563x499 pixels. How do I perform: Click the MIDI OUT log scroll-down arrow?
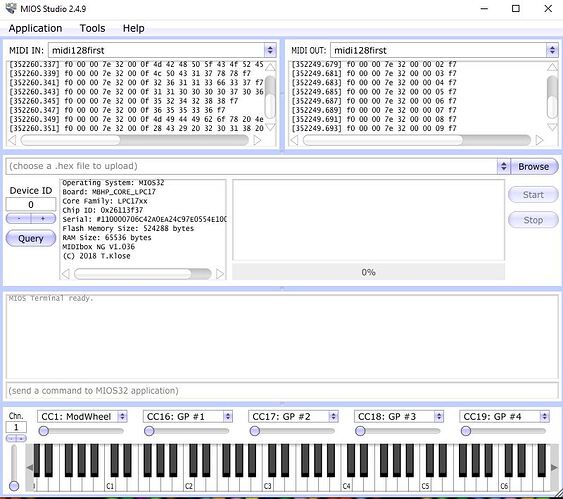(x=553, y=127)
